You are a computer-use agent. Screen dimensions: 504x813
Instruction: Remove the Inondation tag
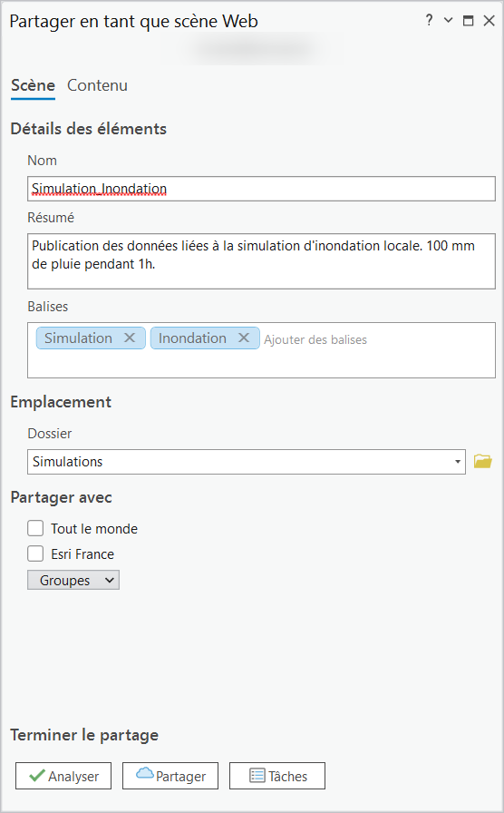click(x=244, y=338)
